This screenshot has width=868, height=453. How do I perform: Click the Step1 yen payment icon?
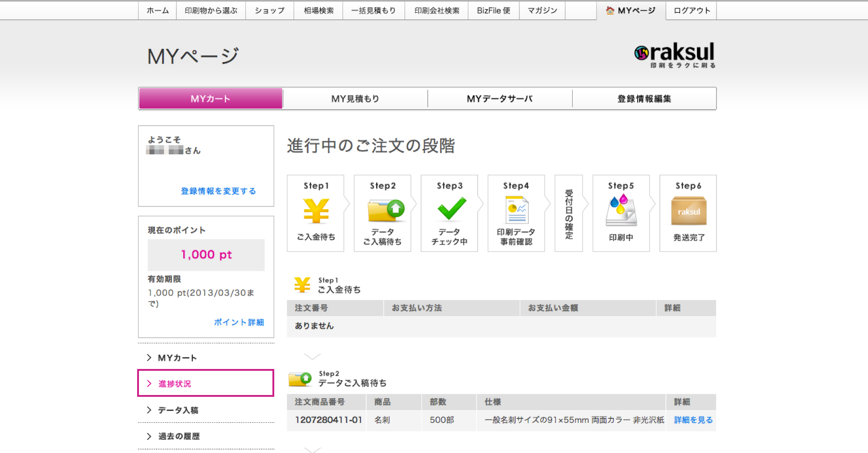(x=316, y=211)
